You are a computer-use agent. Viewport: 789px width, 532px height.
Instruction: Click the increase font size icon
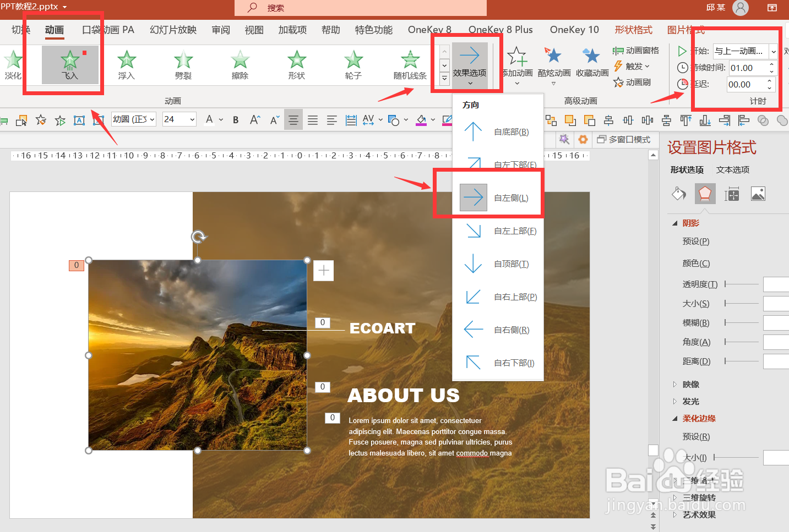point(255,120)
